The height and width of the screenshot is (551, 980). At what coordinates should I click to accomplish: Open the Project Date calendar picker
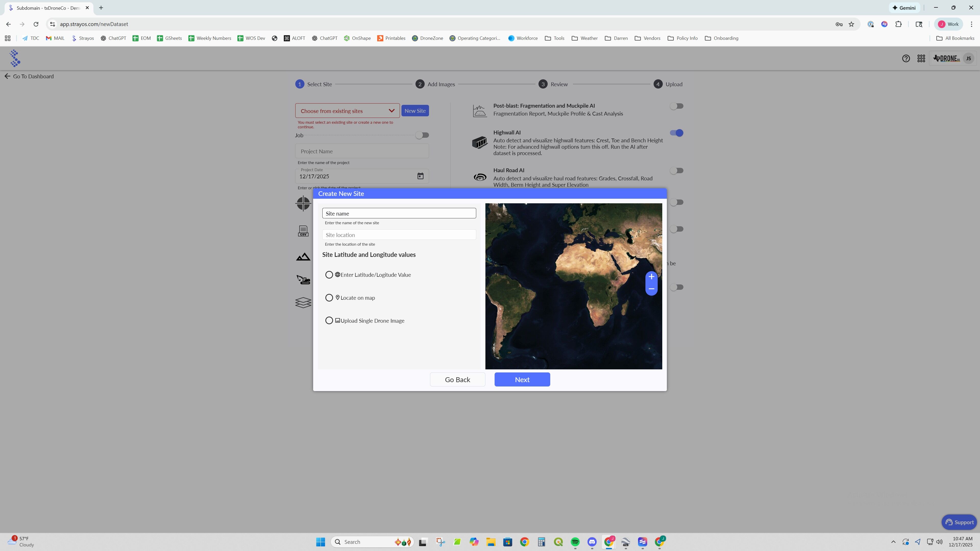pos(420,176)
